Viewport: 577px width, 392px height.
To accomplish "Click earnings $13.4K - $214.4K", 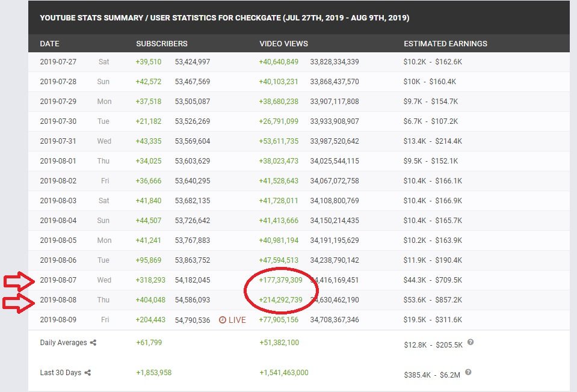I will coord(433,141).
